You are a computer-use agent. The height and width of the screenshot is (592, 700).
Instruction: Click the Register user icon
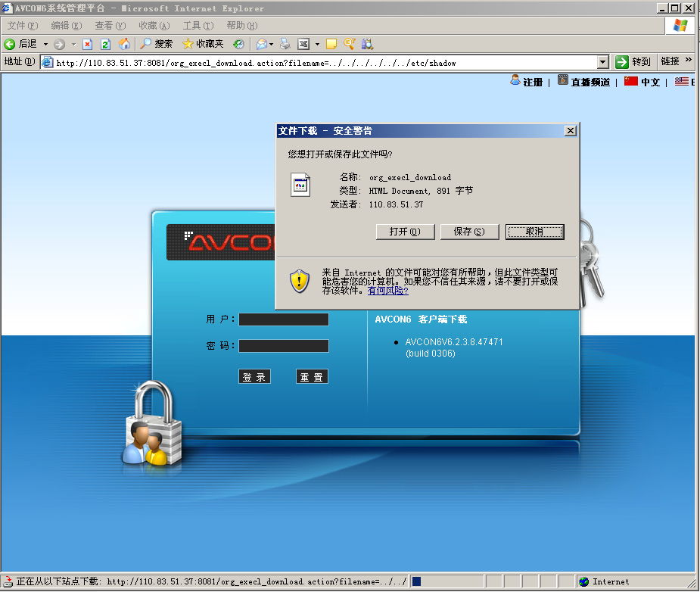click(x=515, y=80)
